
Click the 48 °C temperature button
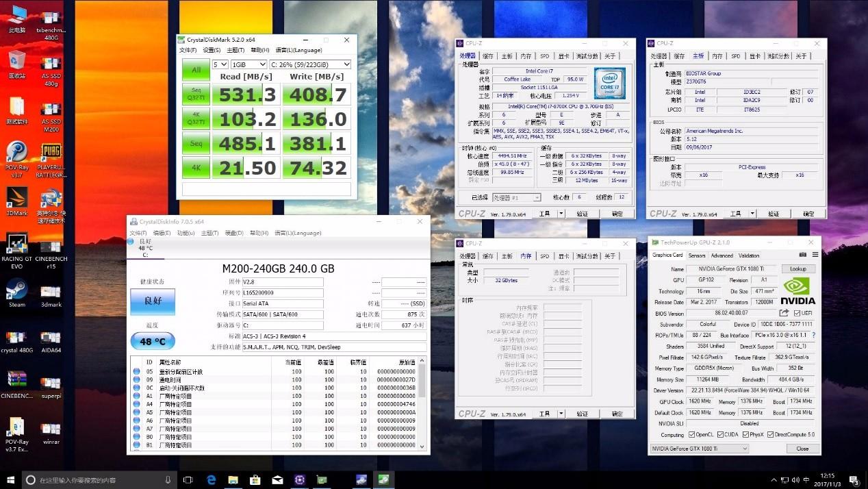pyautogui.click(x=153, y=341)
